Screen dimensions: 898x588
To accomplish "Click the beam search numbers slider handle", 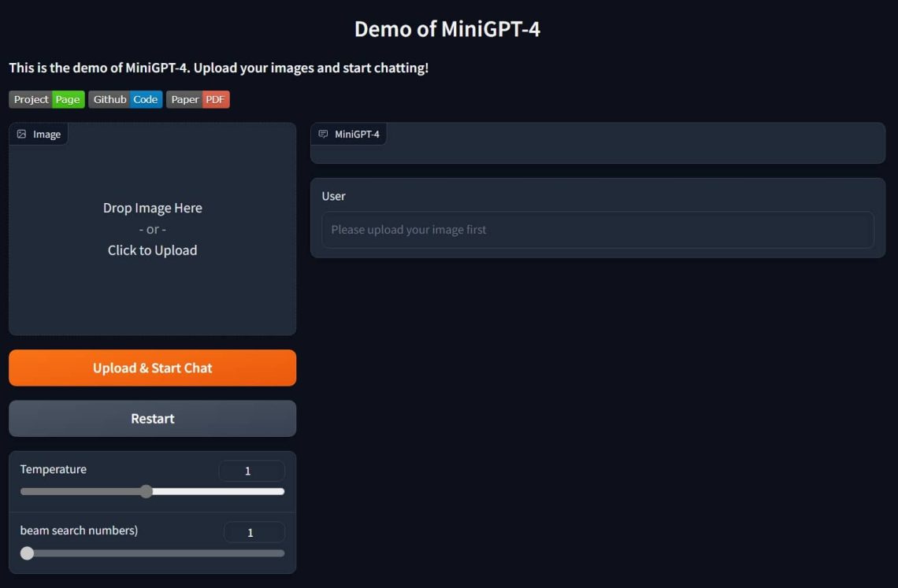I will coord(27,553).
